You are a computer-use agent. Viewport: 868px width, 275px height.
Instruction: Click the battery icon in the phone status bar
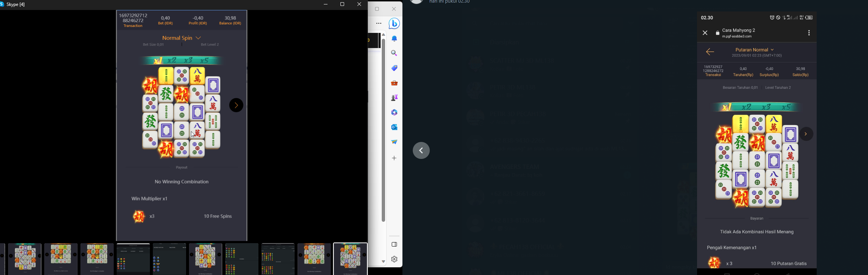click(x=809, y=18)
